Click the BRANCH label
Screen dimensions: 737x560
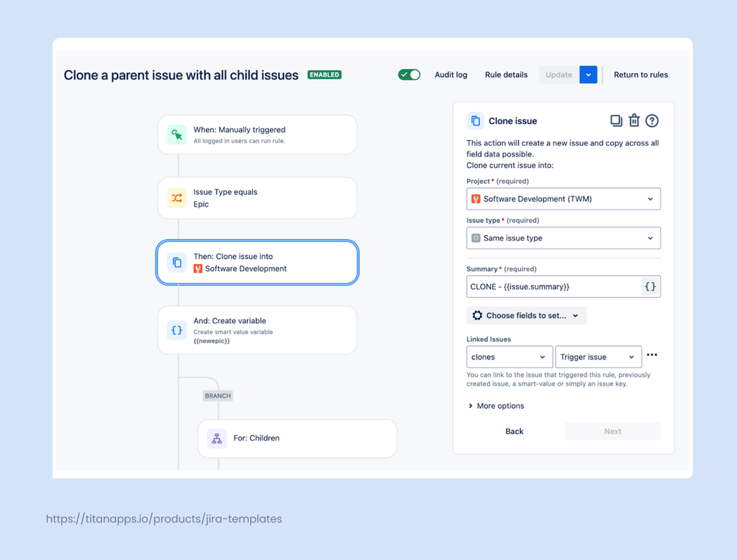coord(218,396)
